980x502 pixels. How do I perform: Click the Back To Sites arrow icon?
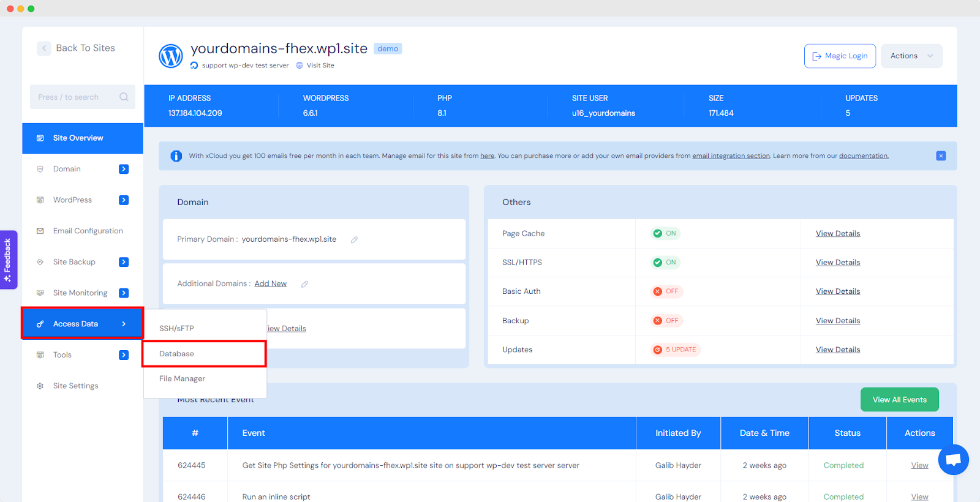click(44, 48)
